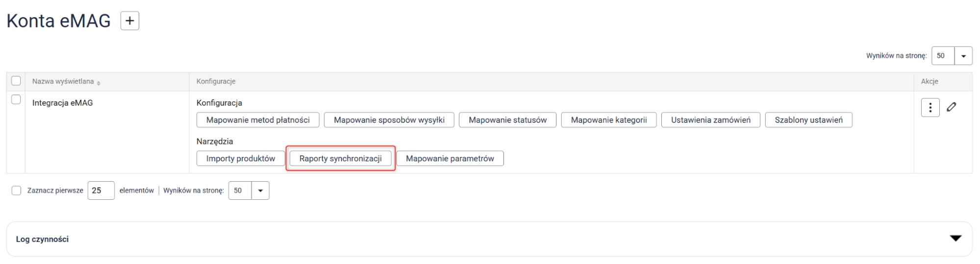Open Mapowanie parametrów tool

tap(450, 159)
